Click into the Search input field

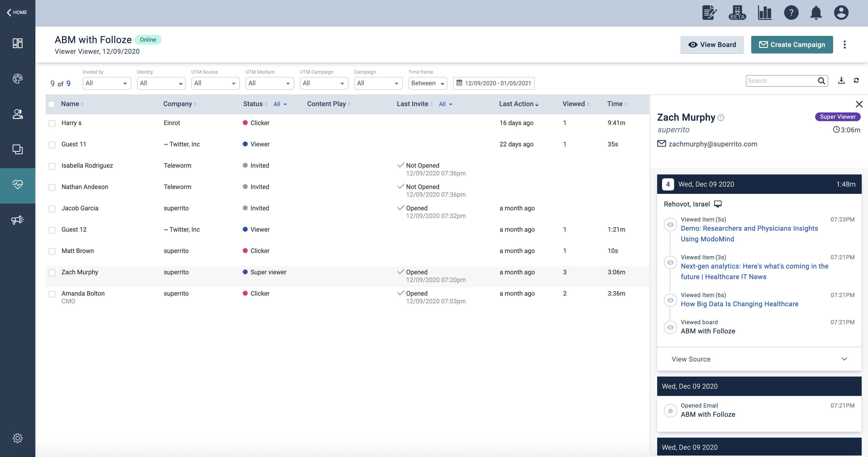pyautogui.click(x=781, y=81)
